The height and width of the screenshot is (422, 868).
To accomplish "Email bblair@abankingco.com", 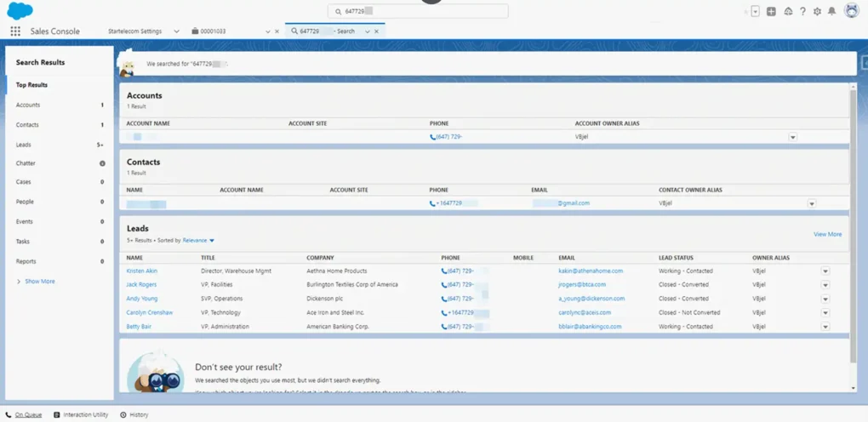I will [x=590, y=327].
